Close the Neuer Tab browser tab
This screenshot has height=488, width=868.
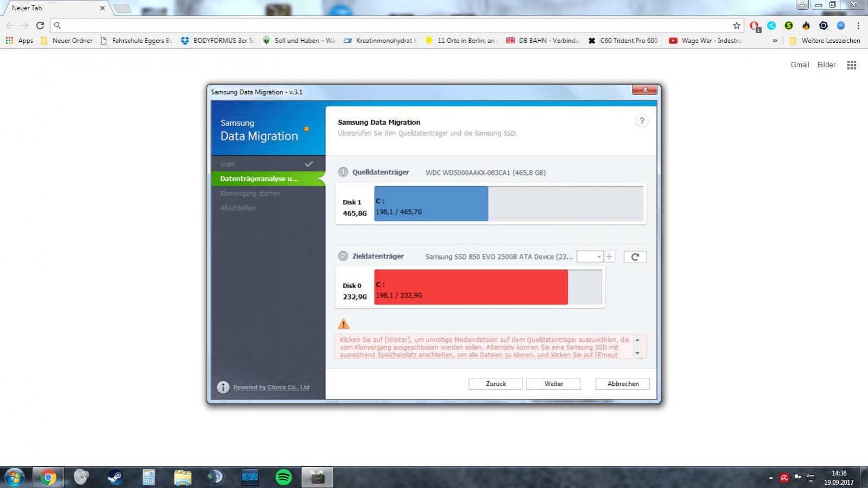[102, 8]
